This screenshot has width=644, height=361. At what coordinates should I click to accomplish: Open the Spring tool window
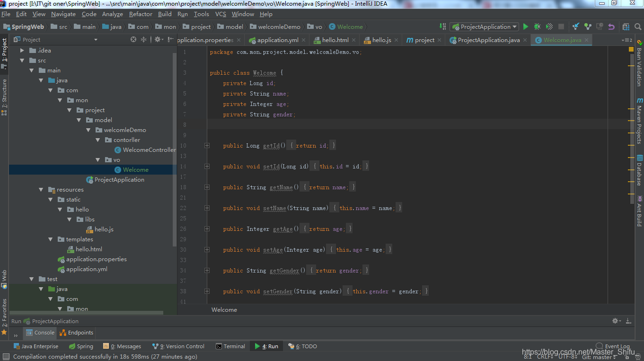click(81, 346)
